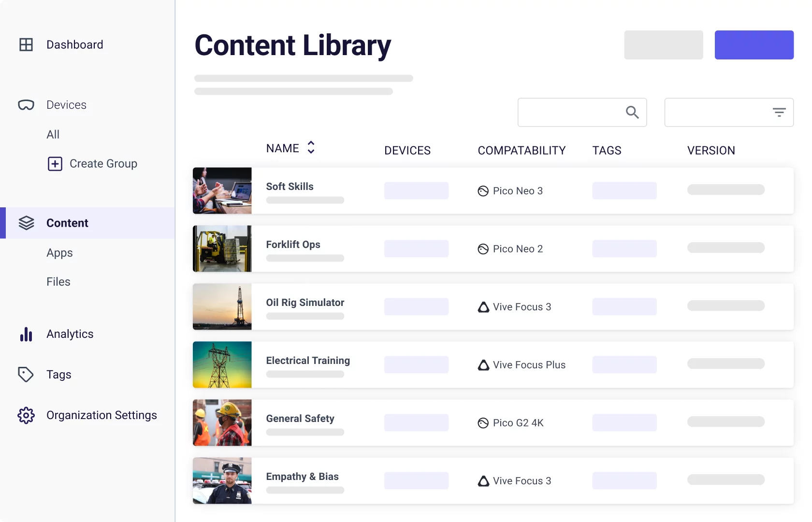This screenshot has width=812, height=522.
Task: Sort rows with the Name column arrows
Action: [x=311, y=148]
